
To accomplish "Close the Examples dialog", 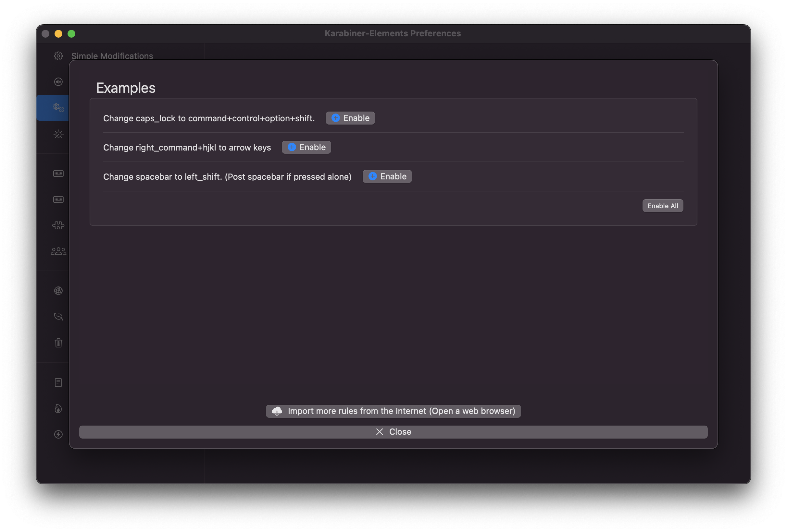I will 393,432.
